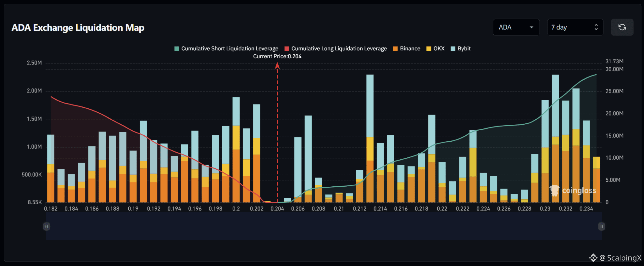This screenshot has height=266, width=644.
Task: Click the 0.208 price axis label
Action: coord(319,209)
